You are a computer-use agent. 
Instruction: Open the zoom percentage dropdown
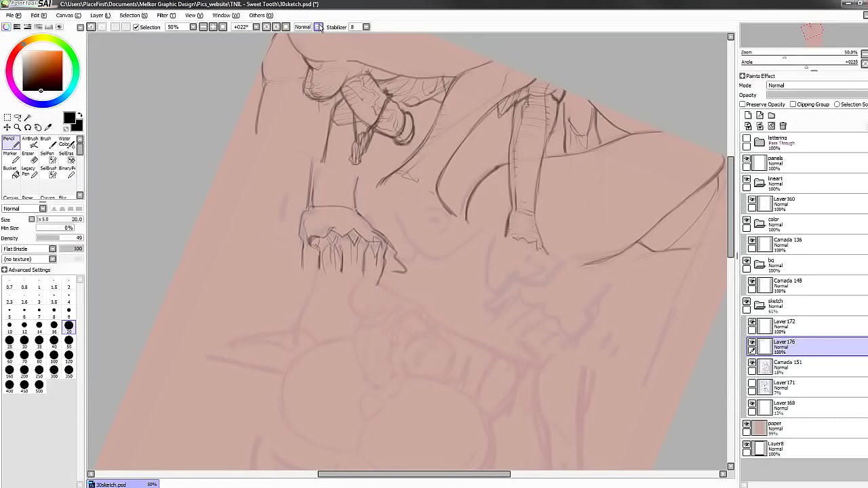click(193, 27)
